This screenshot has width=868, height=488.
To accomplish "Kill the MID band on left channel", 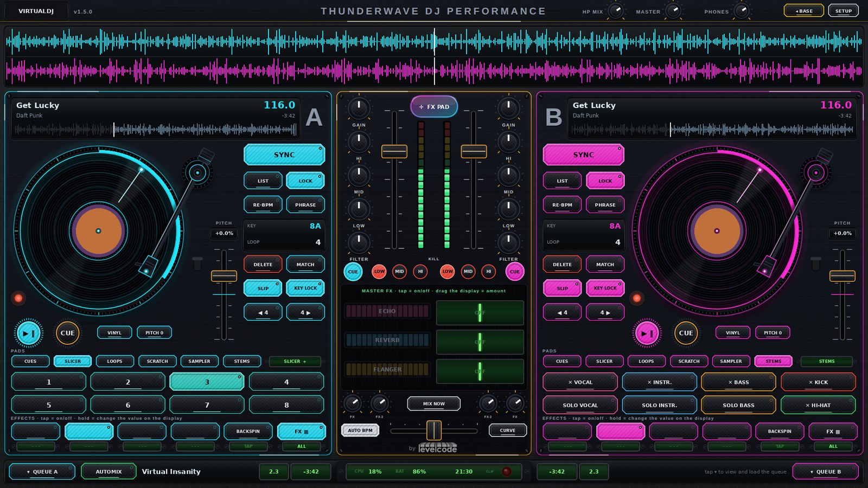I will click(400, 271).
